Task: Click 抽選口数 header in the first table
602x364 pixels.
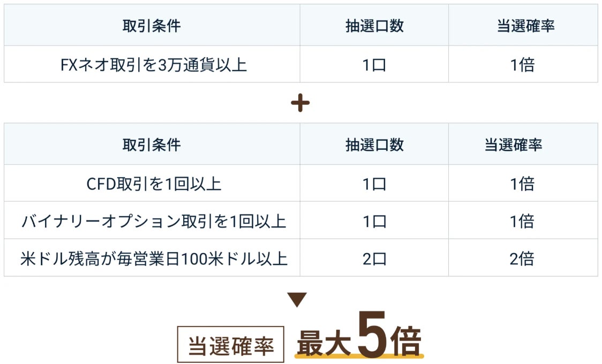Action: pyautogui.click(x=374, y=26)
